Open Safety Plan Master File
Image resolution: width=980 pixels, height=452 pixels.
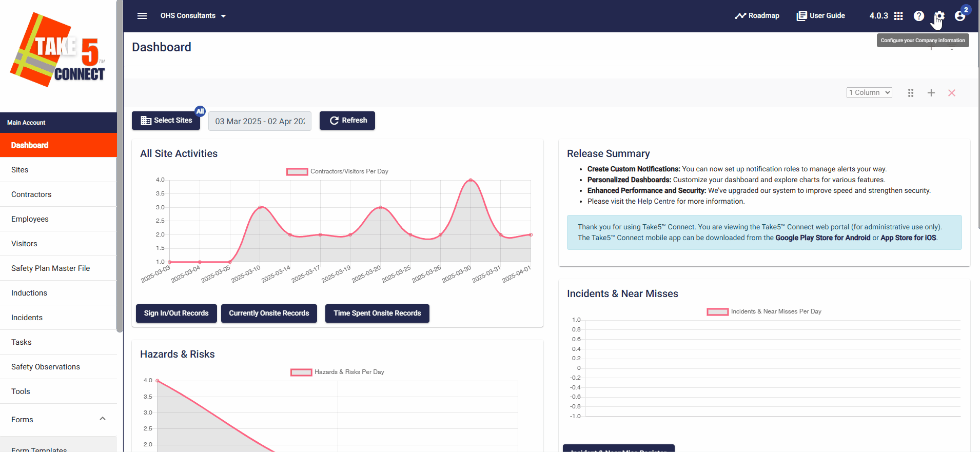[x=58, y=268]
